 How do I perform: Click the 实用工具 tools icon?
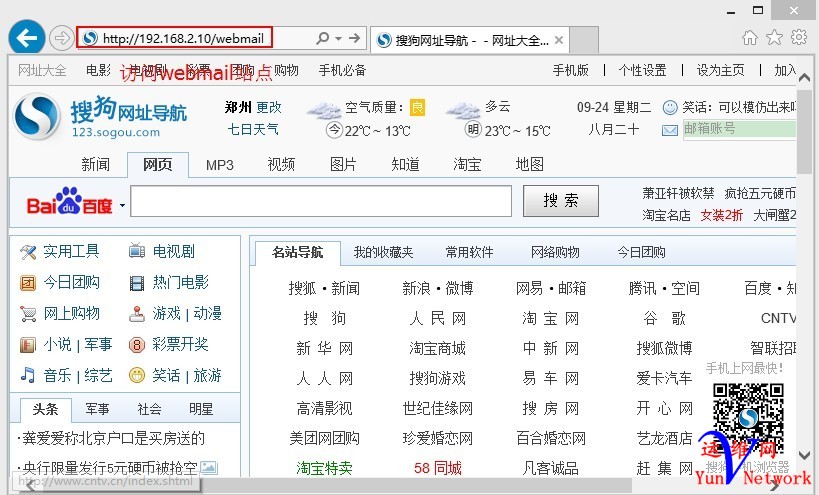28,253
